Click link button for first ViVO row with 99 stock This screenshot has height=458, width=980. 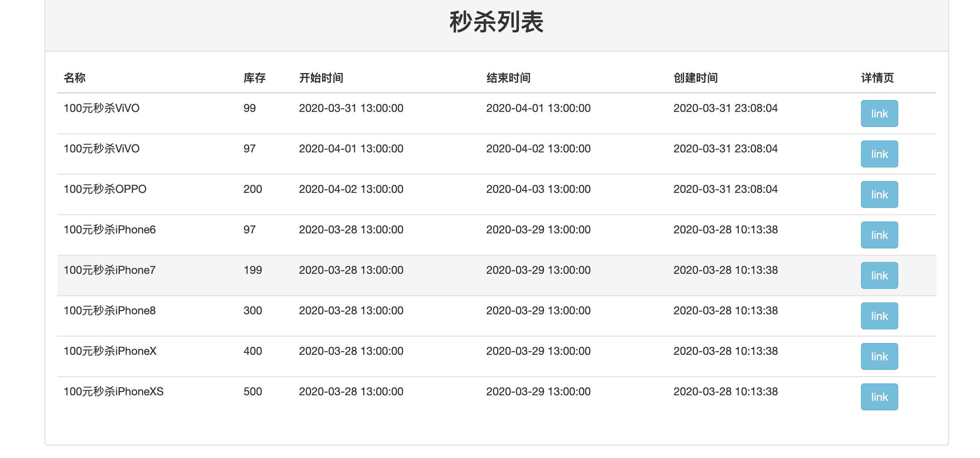[879, 114]
